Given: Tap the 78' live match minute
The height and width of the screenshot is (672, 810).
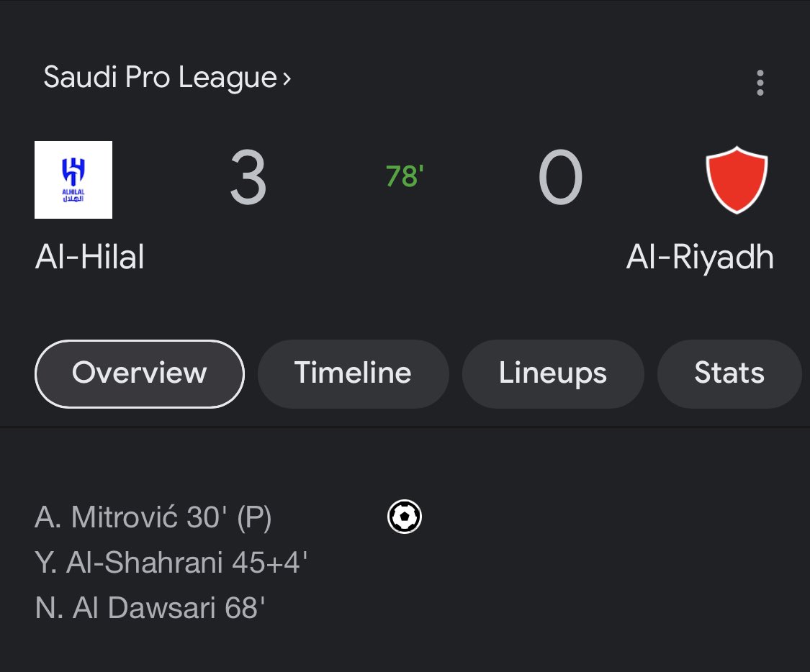Looking at the screenshot, I should click(405, 176).
